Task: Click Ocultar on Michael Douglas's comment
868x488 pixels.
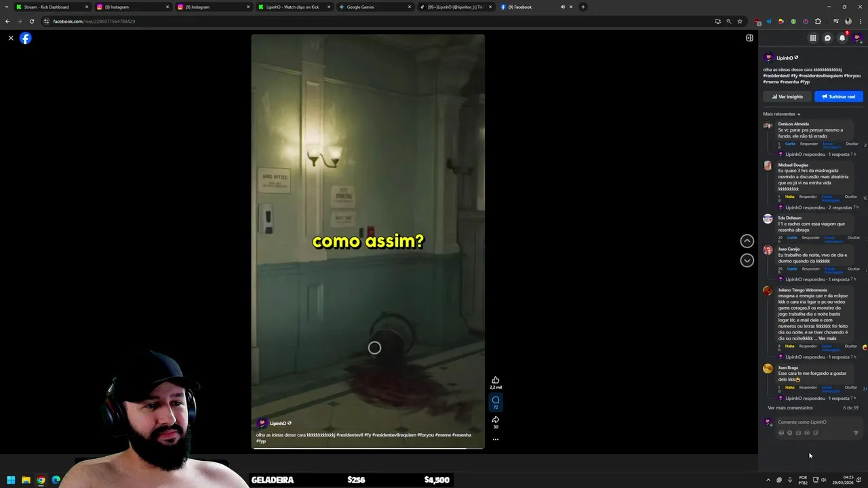Action: (x=851, y=197)
